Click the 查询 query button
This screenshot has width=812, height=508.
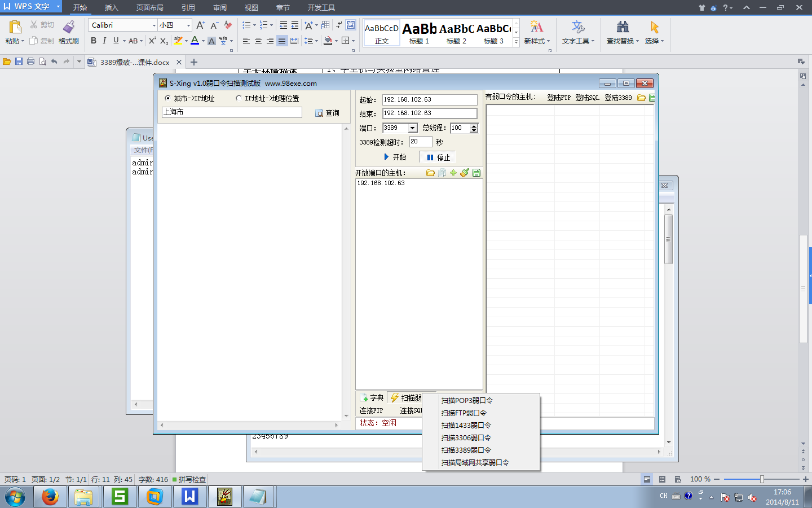(327, 113)
